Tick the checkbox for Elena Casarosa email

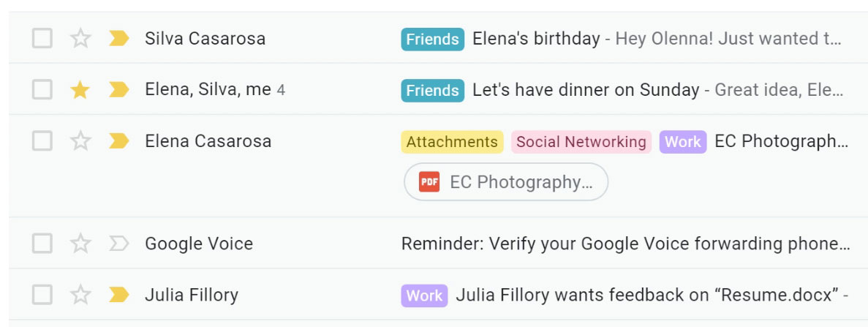[42, 141]
